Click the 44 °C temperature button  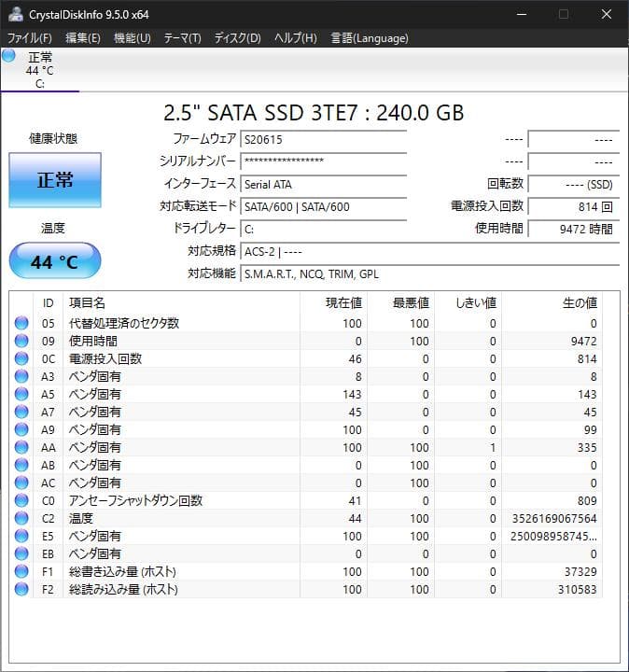55,260
